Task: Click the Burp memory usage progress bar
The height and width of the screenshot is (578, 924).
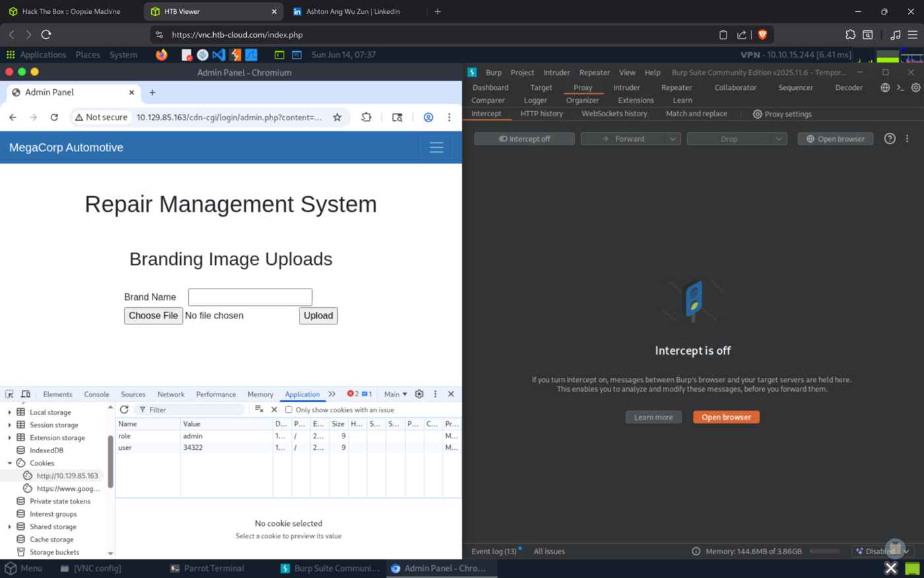Action: click(x=825, y=551)
